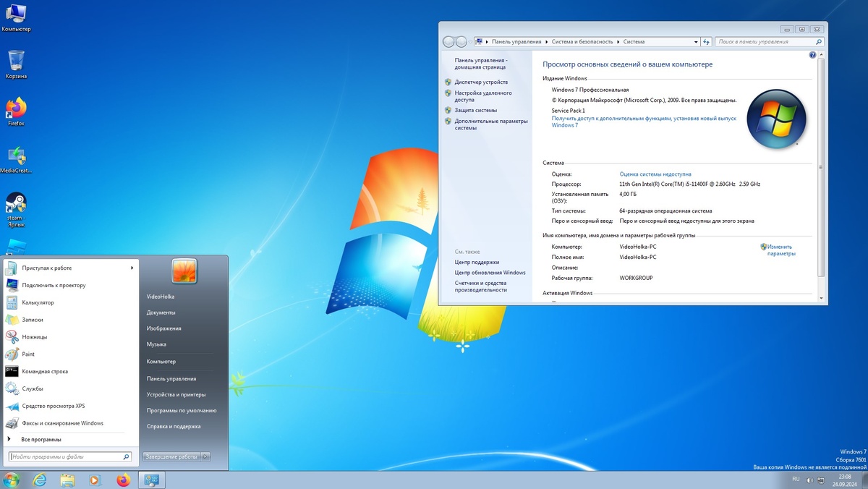The width and height of the screenshot is (868, 489).
Task: Click the Поиск в панели управления search field
Action: pos(768,42)
